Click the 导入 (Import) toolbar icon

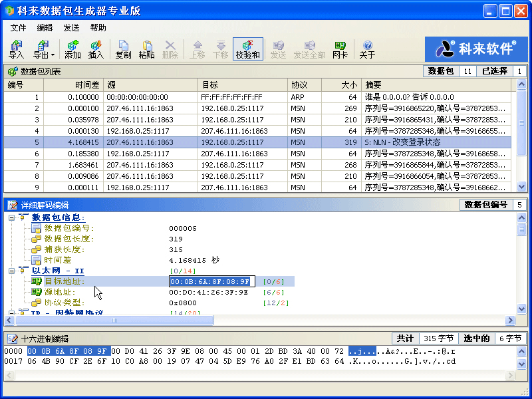16,49
